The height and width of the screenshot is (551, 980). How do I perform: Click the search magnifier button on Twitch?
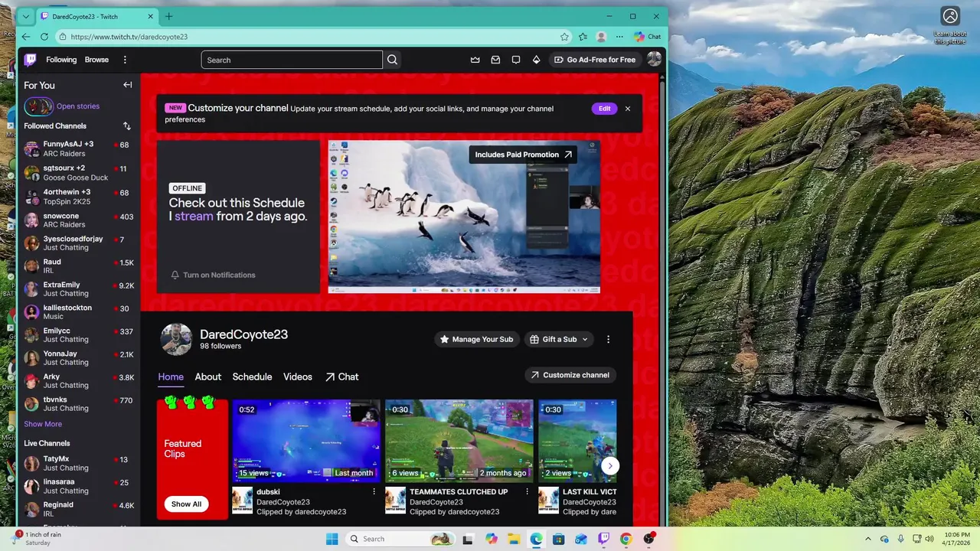[x=393, y=60]
